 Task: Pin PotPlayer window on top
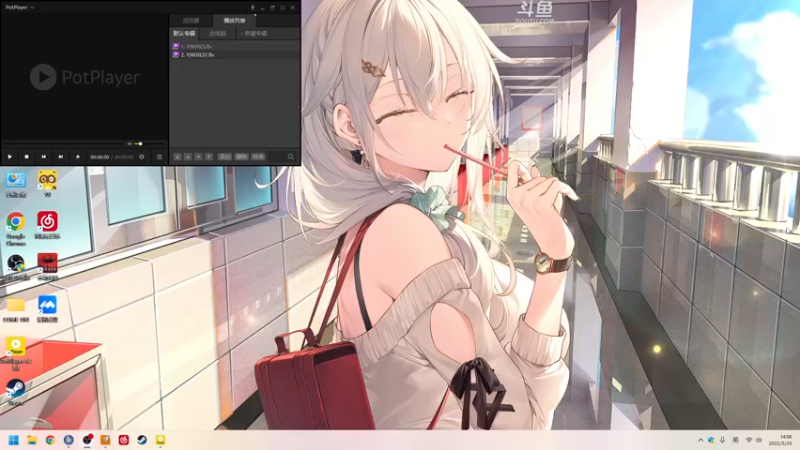click(x=252, y=8)
